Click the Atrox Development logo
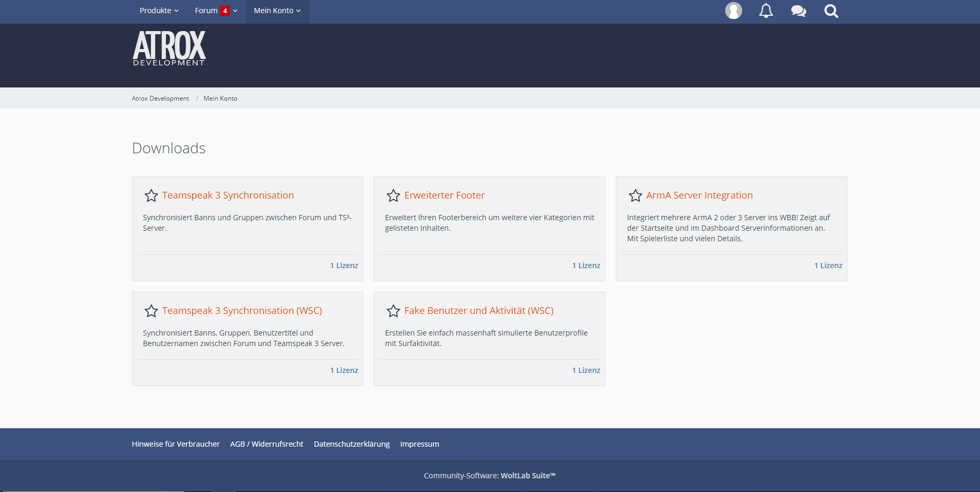Viewport: 980px width, 492px height. click(169, 48)
